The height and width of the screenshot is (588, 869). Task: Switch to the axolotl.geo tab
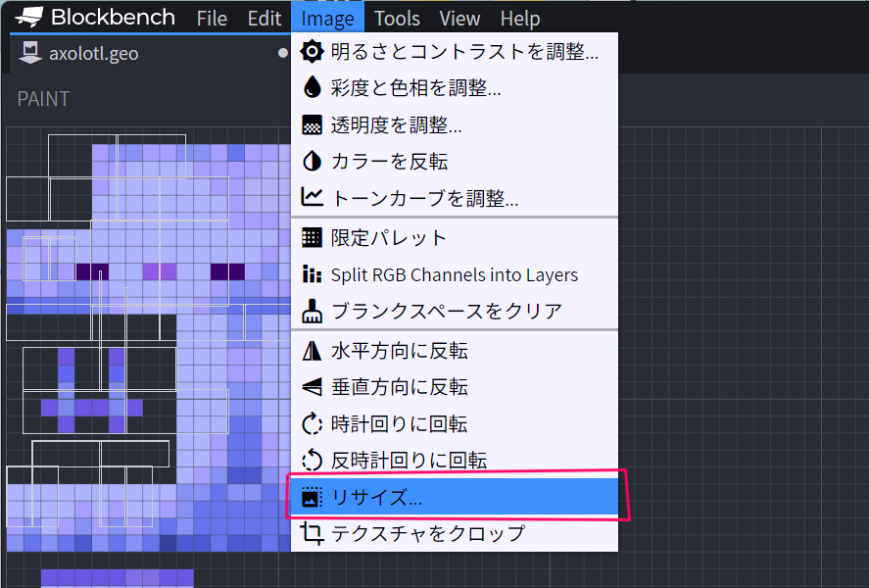pos(151,53)
